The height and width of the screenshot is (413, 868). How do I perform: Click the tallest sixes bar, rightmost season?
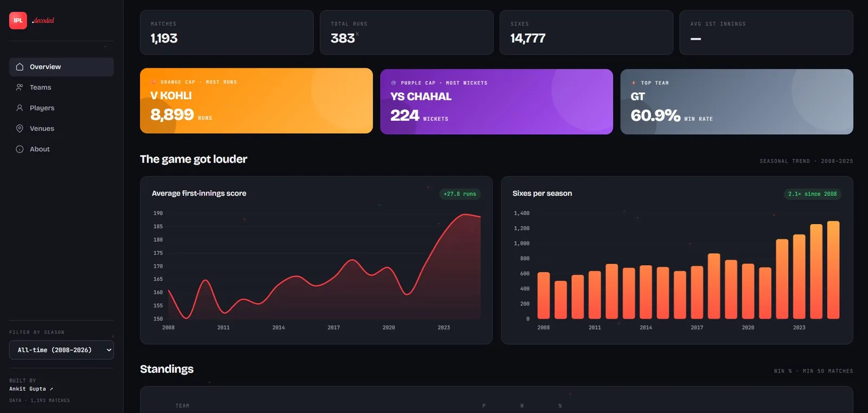tap(833, 270)
